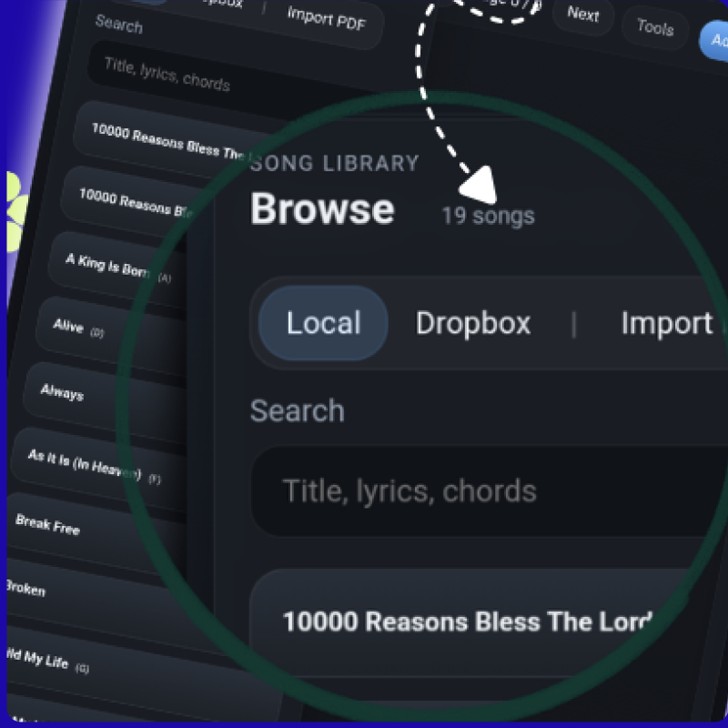Select the Local tab in the magnified view
The width and height of the screenshot is (728, 728).
pyautogui.click(x=323, y=323)
